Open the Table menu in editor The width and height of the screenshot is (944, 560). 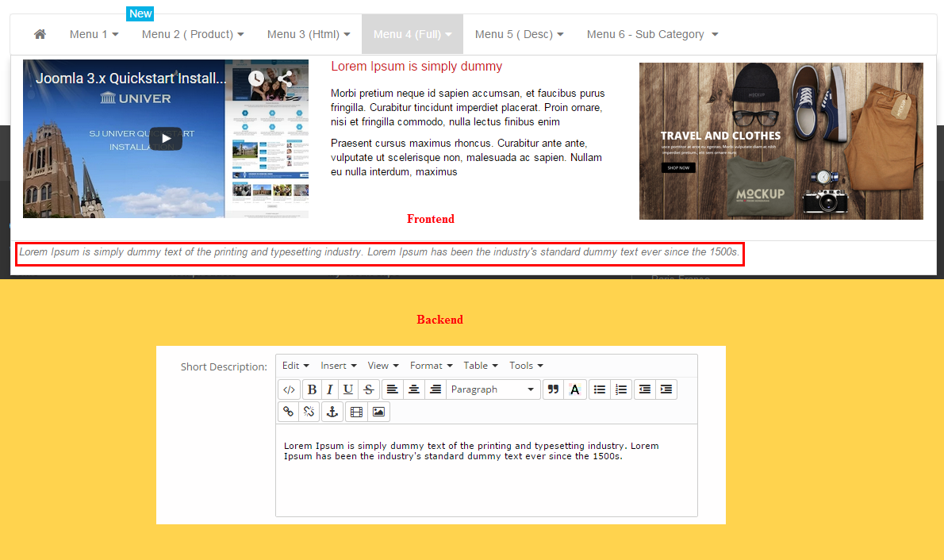481,366
